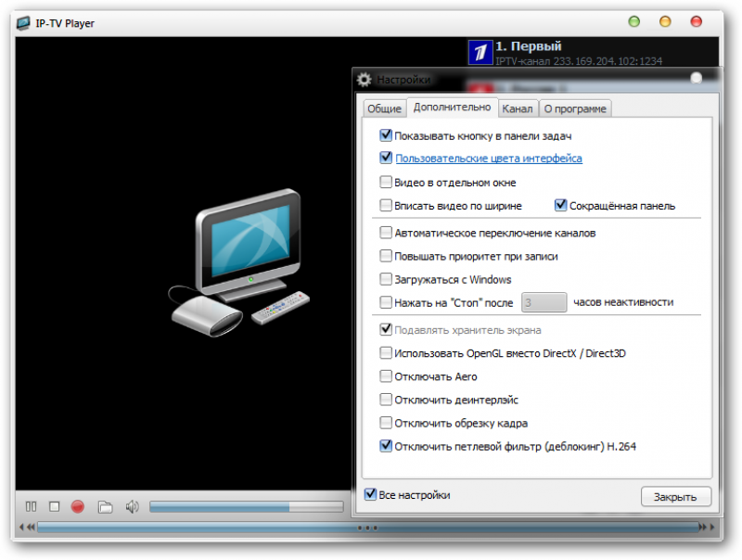Open a file using the folder icon
This screenshot has height=560, width=742.
click(x=105, y=506)
